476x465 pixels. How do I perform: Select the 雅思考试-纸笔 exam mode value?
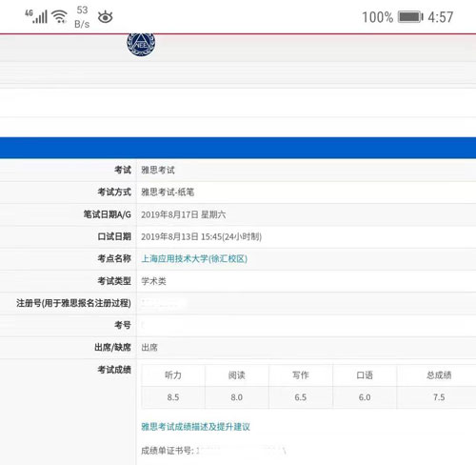168,192
